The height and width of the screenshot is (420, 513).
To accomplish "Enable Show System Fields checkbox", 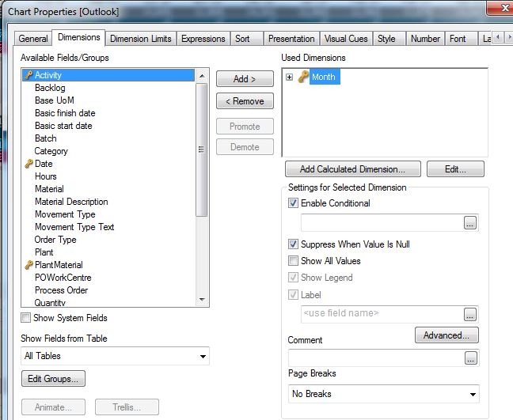I will [25, 318].
